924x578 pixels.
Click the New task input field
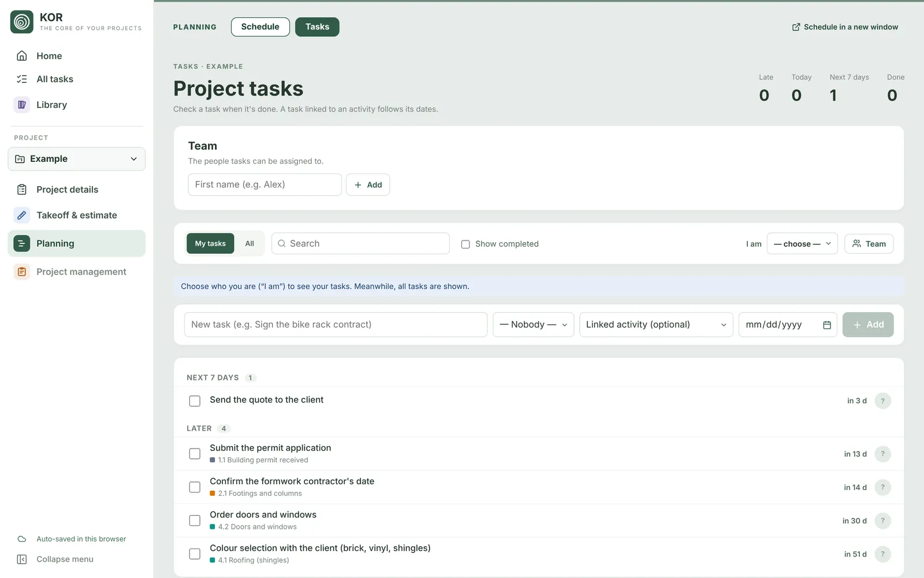[x=336, y=325]
